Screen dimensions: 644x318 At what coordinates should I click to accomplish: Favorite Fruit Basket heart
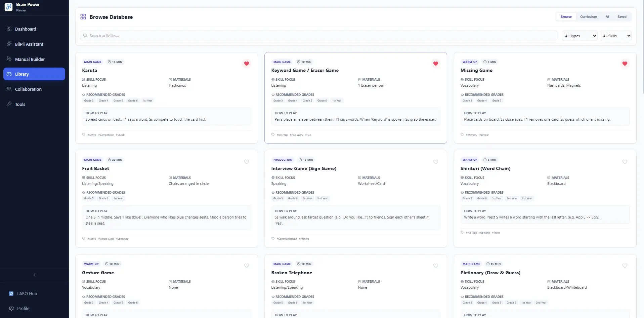tap(247, 162)
